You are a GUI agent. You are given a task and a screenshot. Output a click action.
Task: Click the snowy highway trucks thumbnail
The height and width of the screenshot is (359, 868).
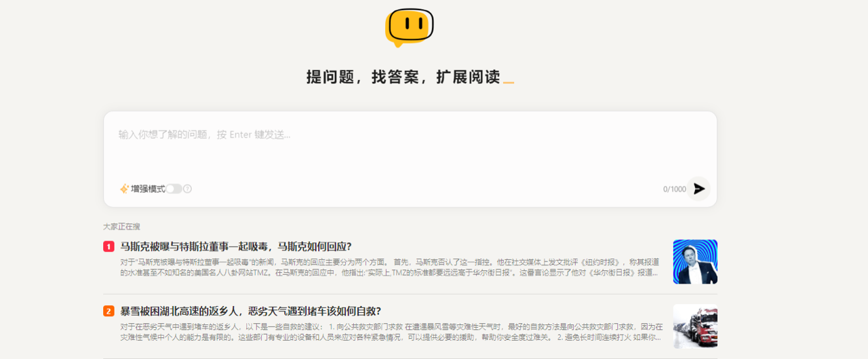click(x=695, y=326)
